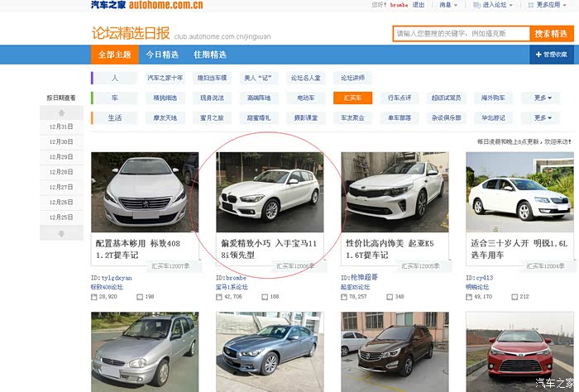Image resolution: width=579 pixels, height=392 pixels.
Task: Open the 消息 dropdown in top bar
Action: [447, 5]
